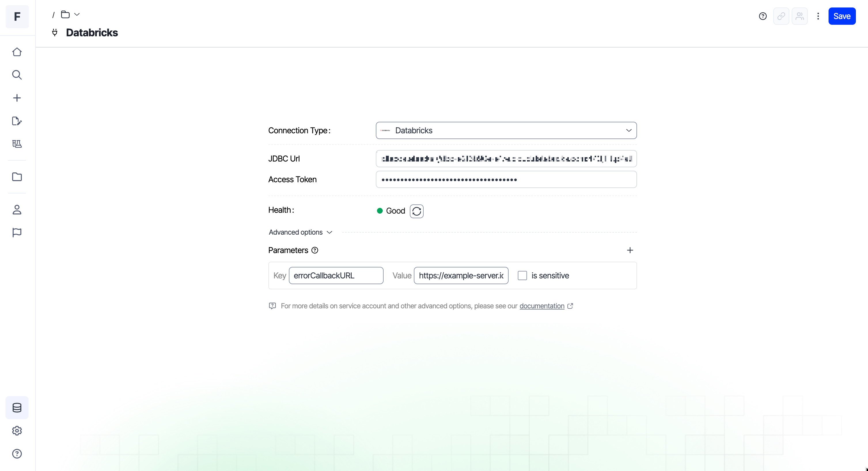
Task: Select the document editor icon in sidebar
Action: click(x=17, y=121)
